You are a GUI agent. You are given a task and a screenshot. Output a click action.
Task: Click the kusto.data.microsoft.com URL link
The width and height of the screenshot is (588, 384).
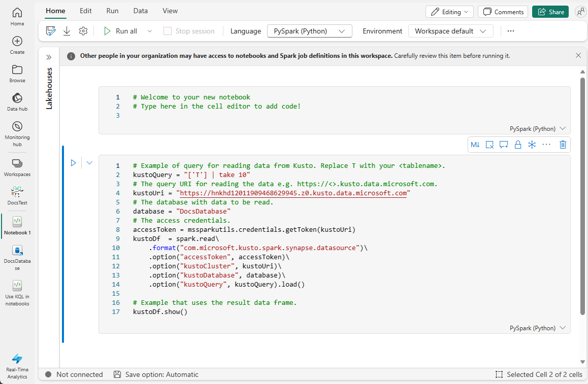coord(293,193)
